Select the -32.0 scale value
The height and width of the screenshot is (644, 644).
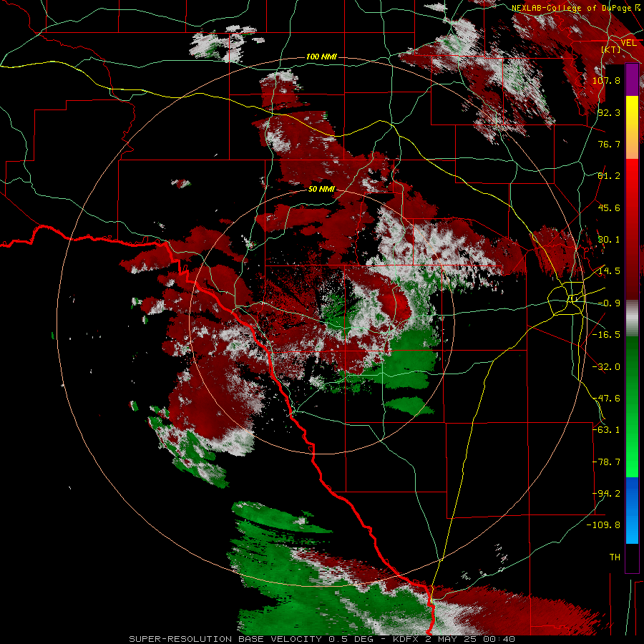[x=606, y=367]
